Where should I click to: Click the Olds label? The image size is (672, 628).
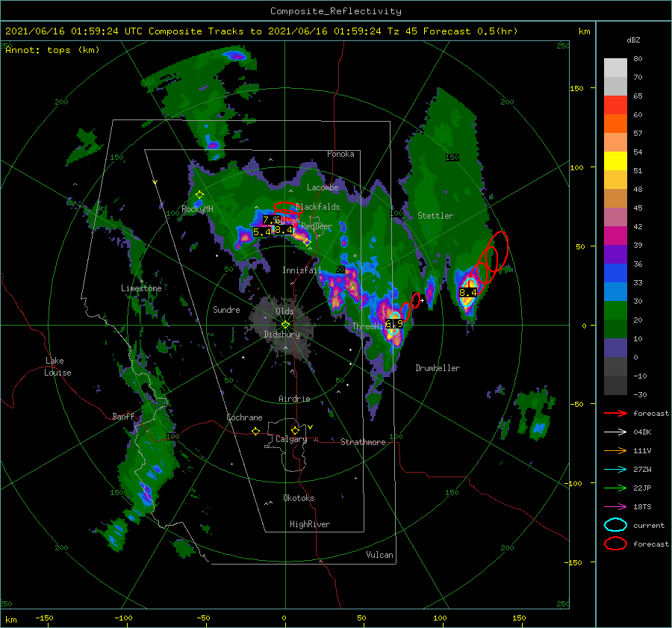point(284,311)
